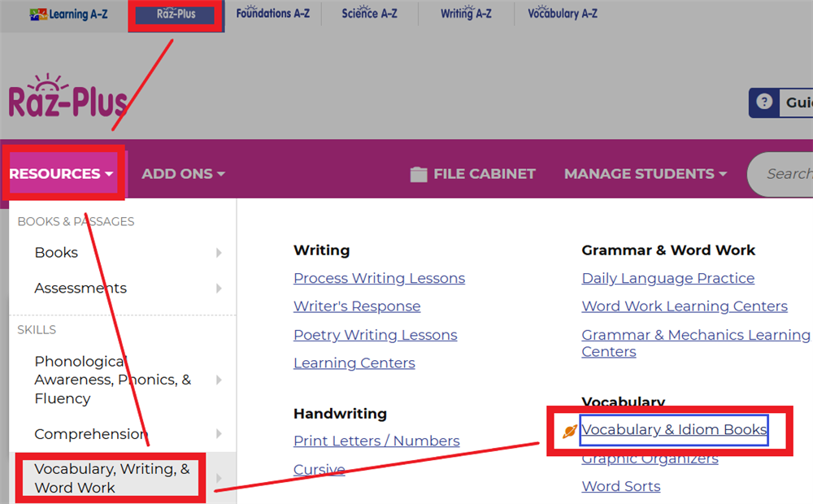This screenshot has width=813, height=504.
Task: Expand the Vocabulary, Writing, & Word Work arrow
Action: click(x=219, y=478)
